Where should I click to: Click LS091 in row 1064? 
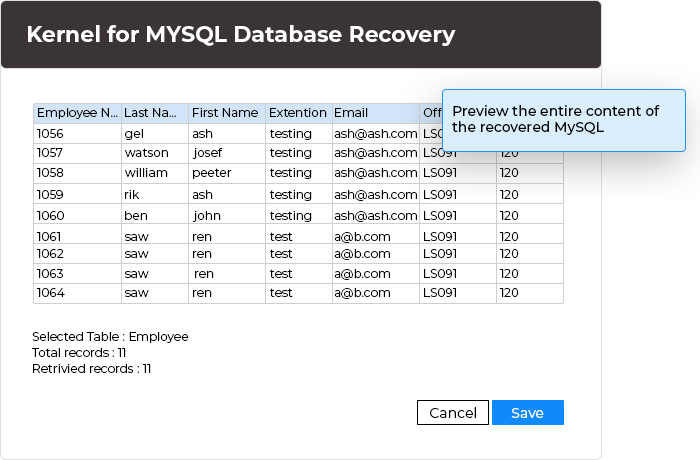coord(458,293)
